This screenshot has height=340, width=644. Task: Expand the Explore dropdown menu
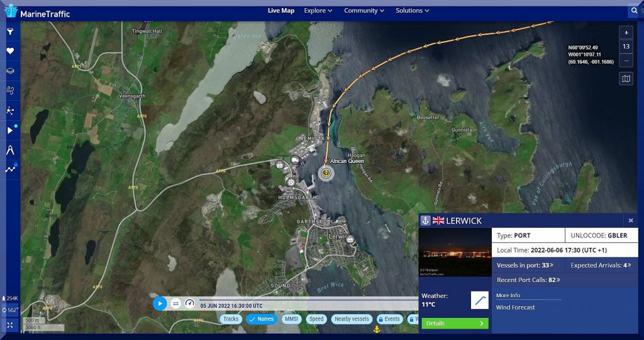coord(318,11)
